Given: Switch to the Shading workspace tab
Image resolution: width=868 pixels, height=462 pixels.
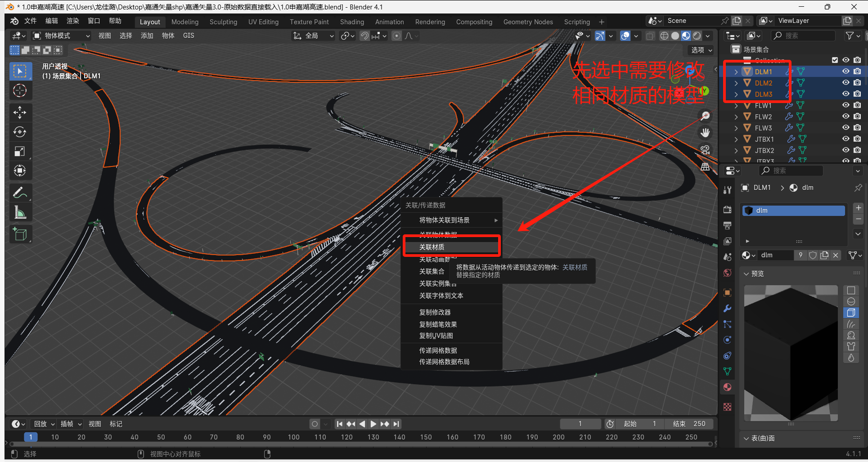Looking at the screenshot, I should coord(352,22).
